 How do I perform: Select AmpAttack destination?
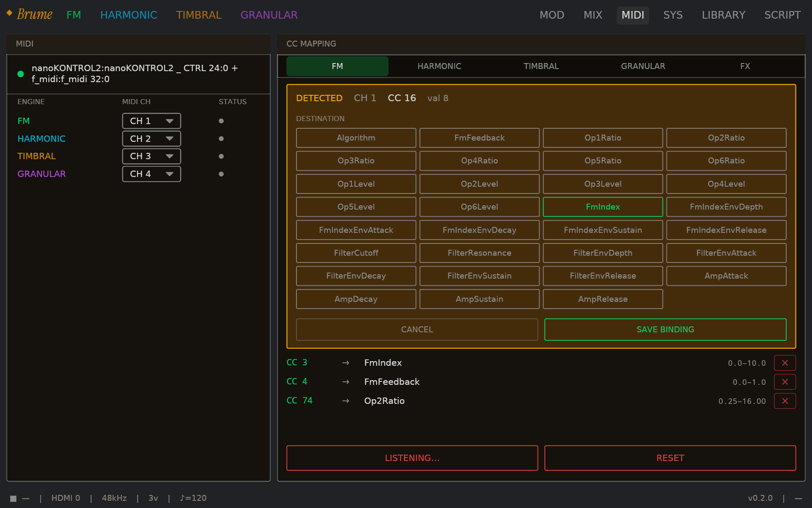[x=727, y=276]
